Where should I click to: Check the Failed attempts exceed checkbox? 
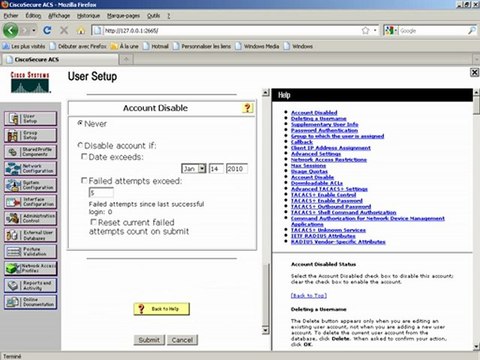coord(84,180)
